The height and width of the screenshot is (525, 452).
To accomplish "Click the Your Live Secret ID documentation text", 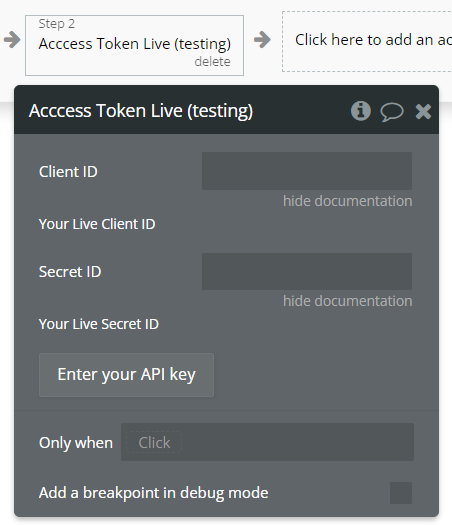I will click(x=99, y=324).
